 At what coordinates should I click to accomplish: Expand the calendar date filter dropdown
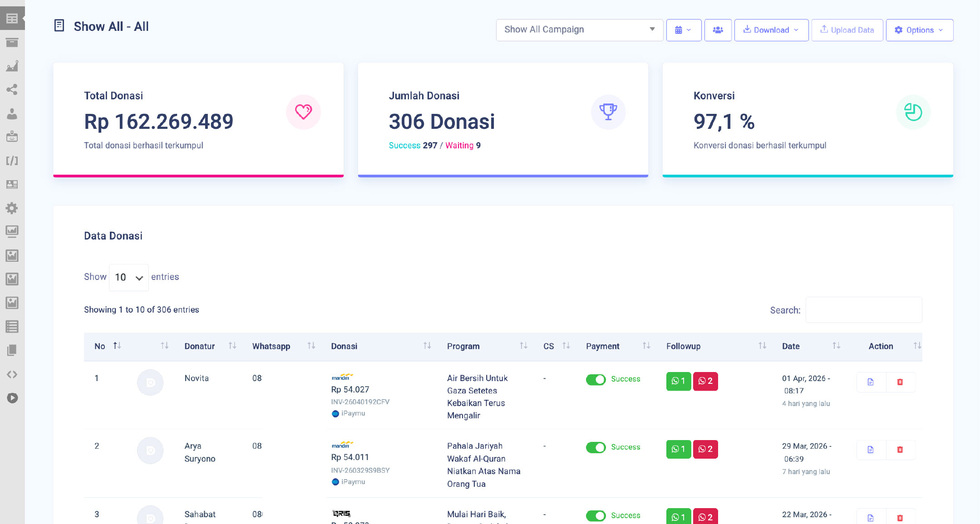(683, 30)
